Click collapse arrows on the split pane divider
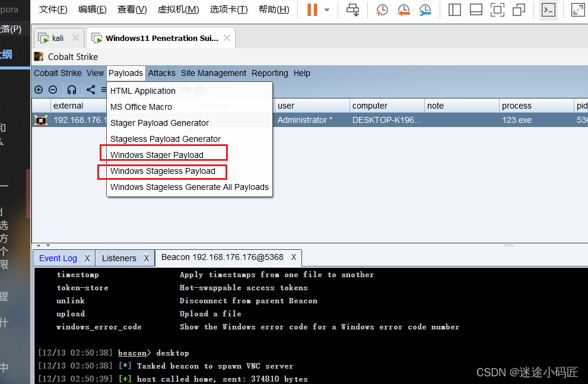The image size is (588, 384). click(x=43, y=245)
